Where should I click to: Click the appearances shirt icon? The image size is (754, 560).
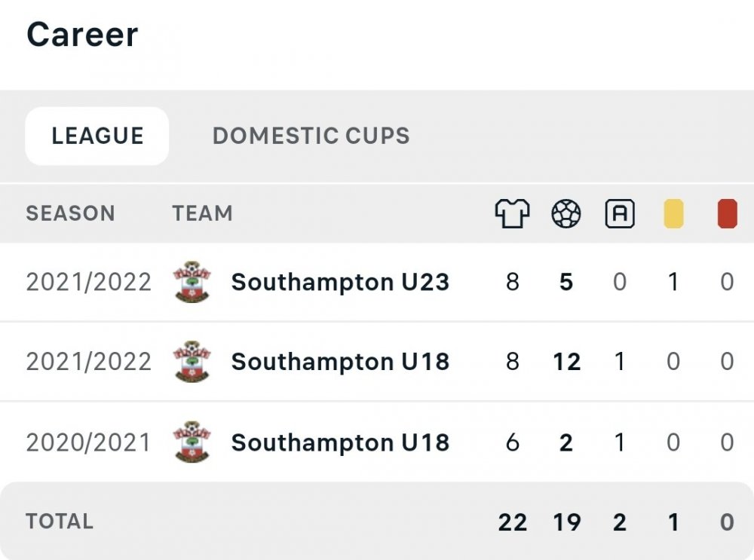click(512, 214)
